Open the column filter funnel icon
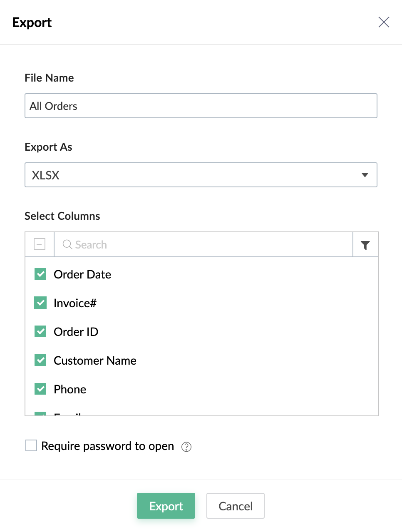Image resolution: width=402 pixels, height=532 pixels. coord(365,245)
